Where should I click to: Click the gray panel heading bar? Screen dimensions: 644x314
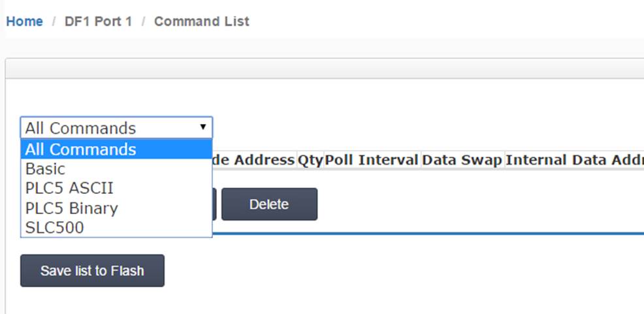point(325,69)
